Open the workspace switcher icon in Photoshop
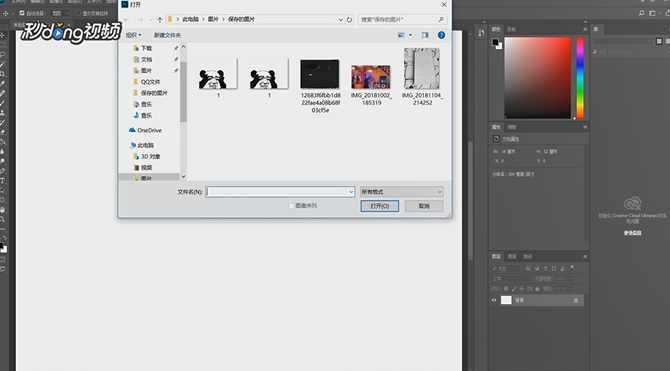The width and height of the screenshot is (670, 371). (x=652, y=13)
